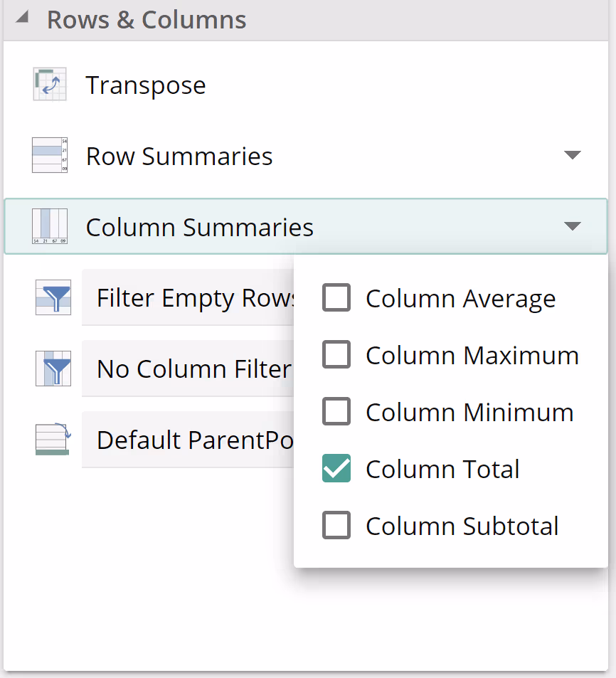Collapse the Rows & Columns section triangle
The image size is (616, 678).
(x=22, y=19)
